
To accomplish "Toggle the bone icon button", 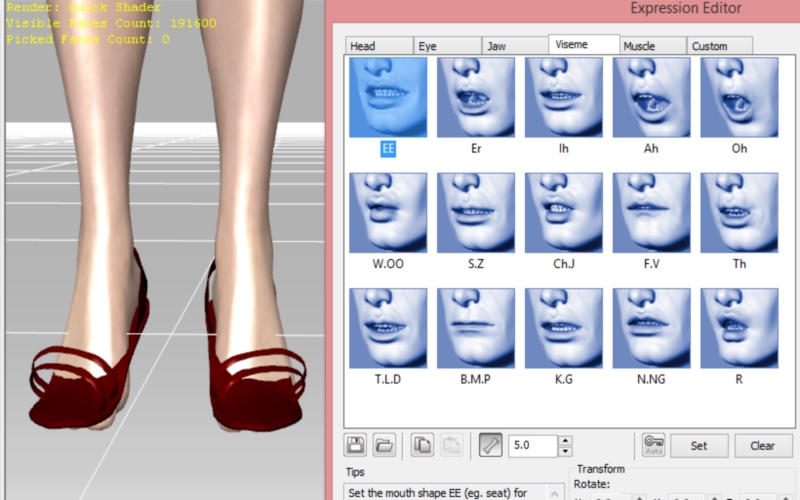I will point(490,446).
